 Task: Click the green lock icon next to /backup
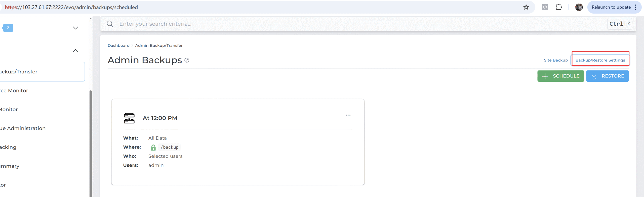[x=153, y=147]
